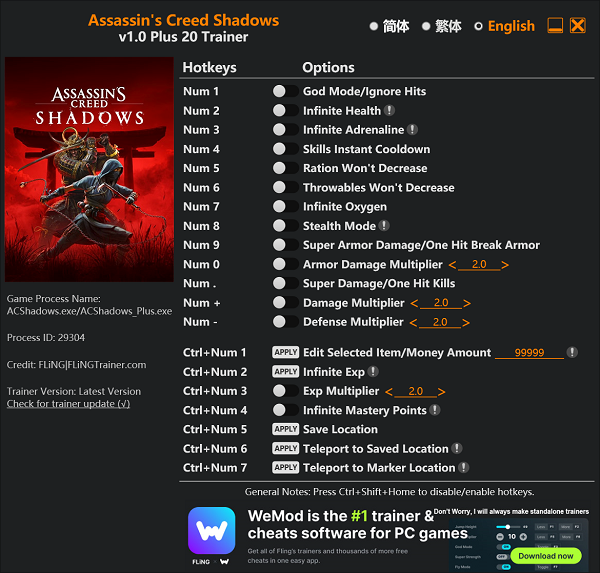
Task: Click the info icon next to Teleport to Saved Location
Action: tap(457, 449)
